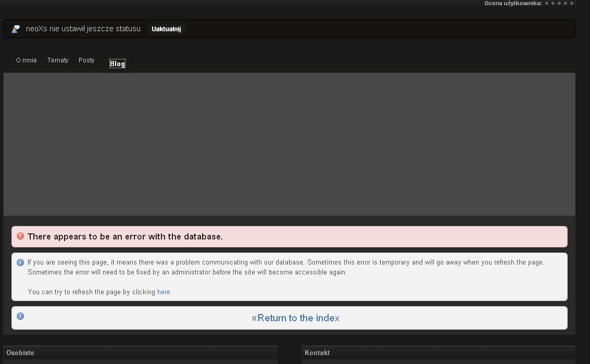This screenshot has height=364, width=590.
Task: Click the neoXs status message text
Action: coord(83,29)
